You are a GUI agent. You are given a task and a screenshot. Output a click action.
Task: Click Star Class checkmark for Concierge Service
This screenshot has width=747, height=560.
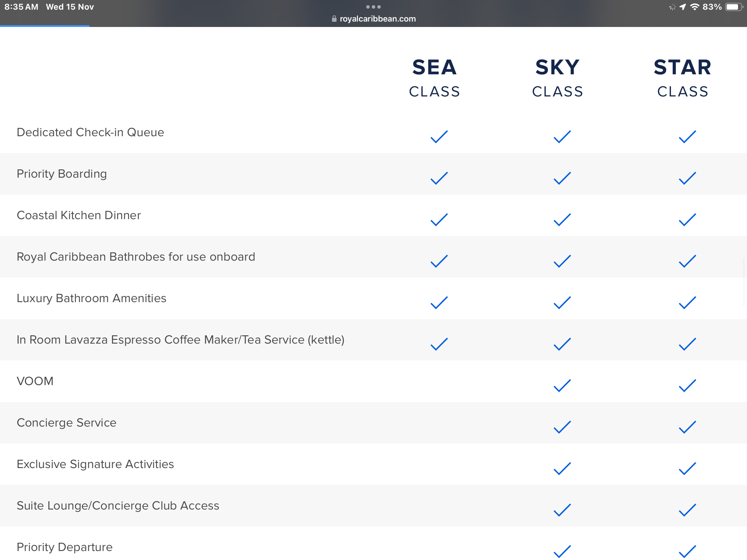688,427
